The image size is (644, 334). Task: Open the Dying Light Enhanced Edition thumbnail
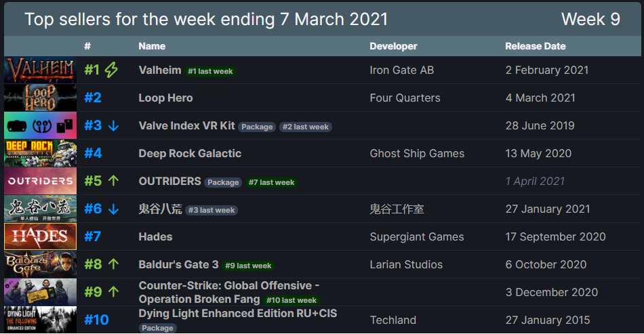coord(40,320)
